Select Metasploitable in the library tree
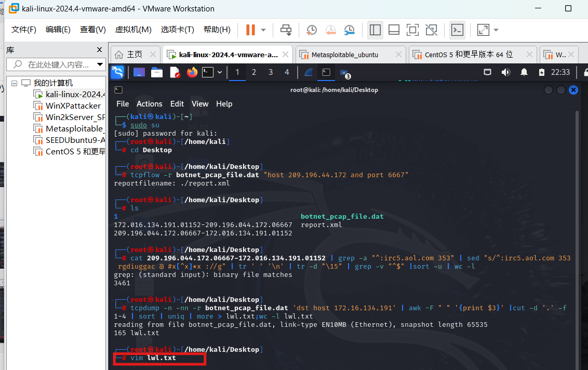 [x=70, y=129]
